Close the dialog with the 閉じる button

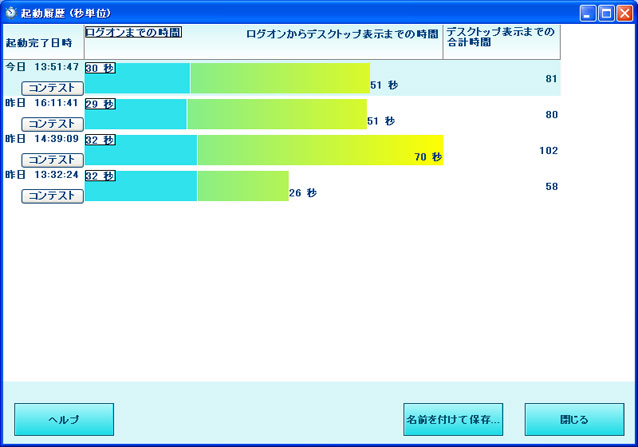click(574, 419)
